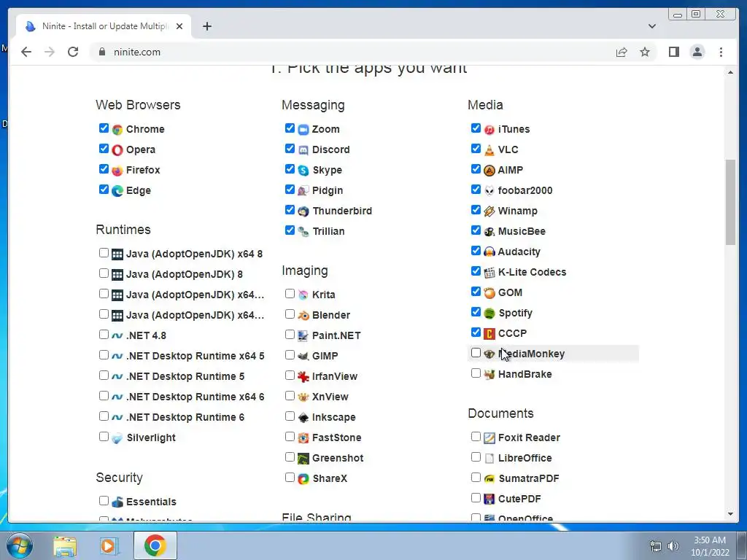Viewport: 747px width, 560px height.
Task: Check the HandBrake checkbox
Action: (x=476, y=373)
